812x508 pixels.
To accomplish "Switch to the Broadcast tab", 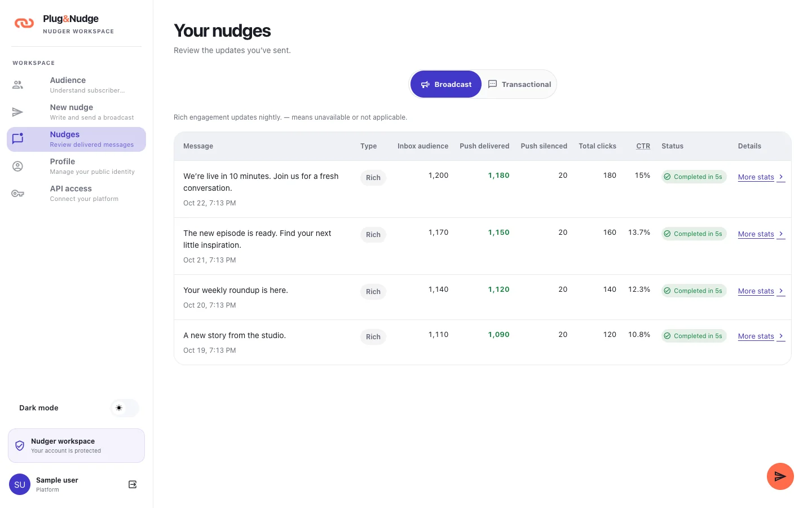I will [x=446, y=84].
